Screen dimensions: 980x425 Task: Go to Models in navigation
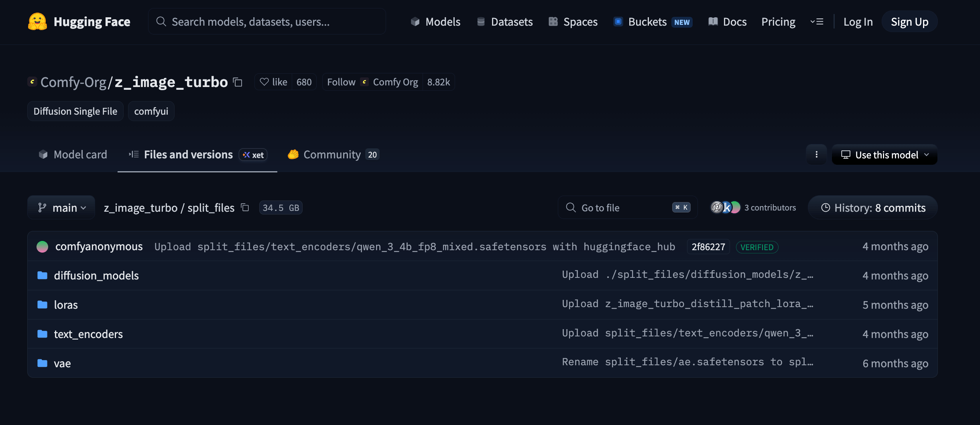[x=435, y=22]
